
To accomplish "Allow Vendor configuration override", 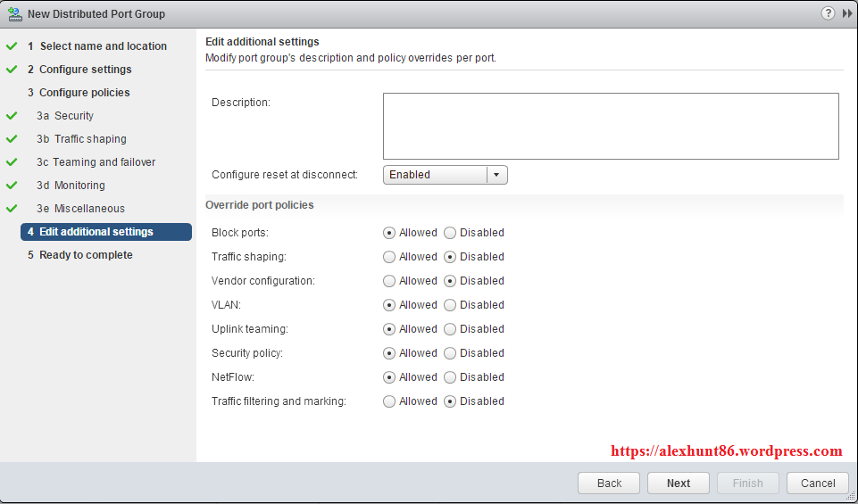I will pos(389,281).
